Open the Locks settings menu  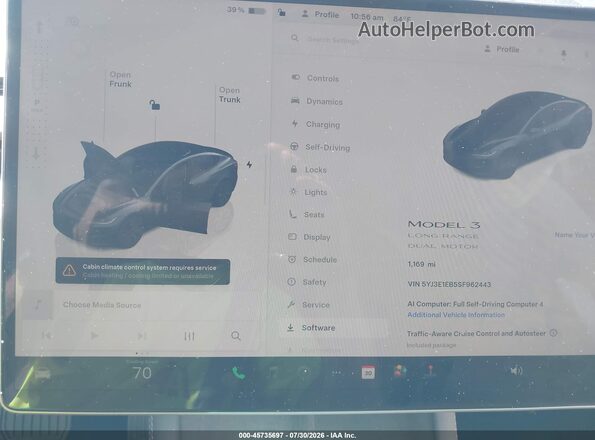[x=308, y=170]
